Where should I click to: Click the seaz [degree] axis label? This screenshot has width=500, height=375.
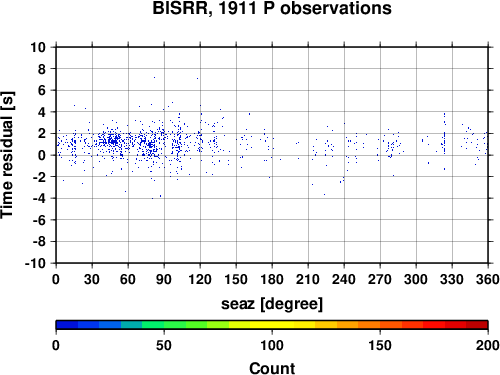pyautogui.click(x=272, y=304)
